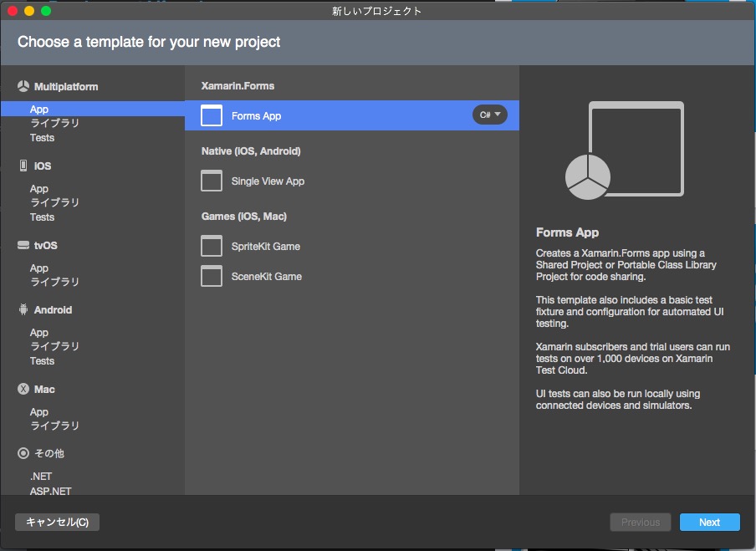
Task: Select ライブラリ under tvOS
Action: pyautogui.click(x=54, y=282)
